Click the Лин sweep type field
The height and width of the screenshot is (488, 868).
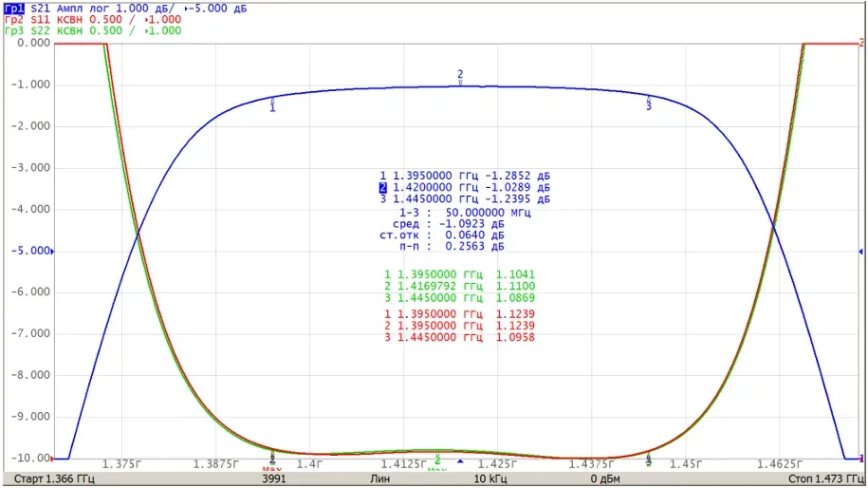[x=379, y=479]
